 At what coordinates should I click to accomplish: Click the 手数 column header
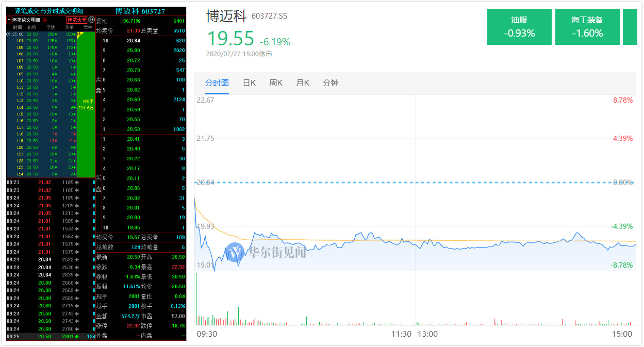point(51,27)
